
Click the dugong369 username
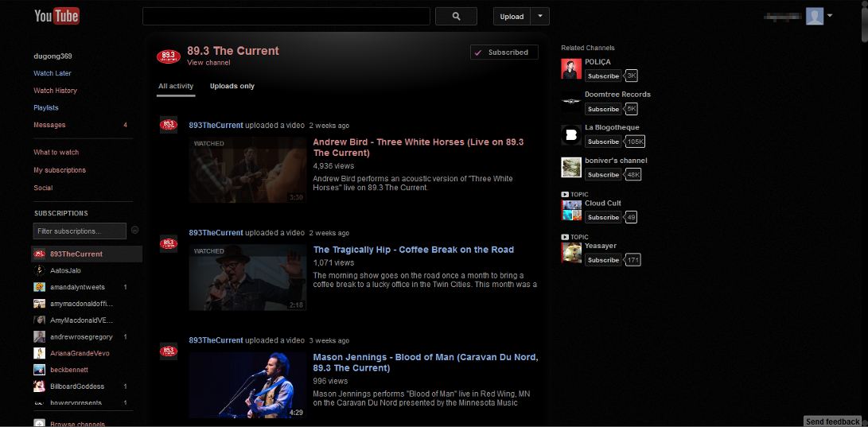tap(53, 56)
